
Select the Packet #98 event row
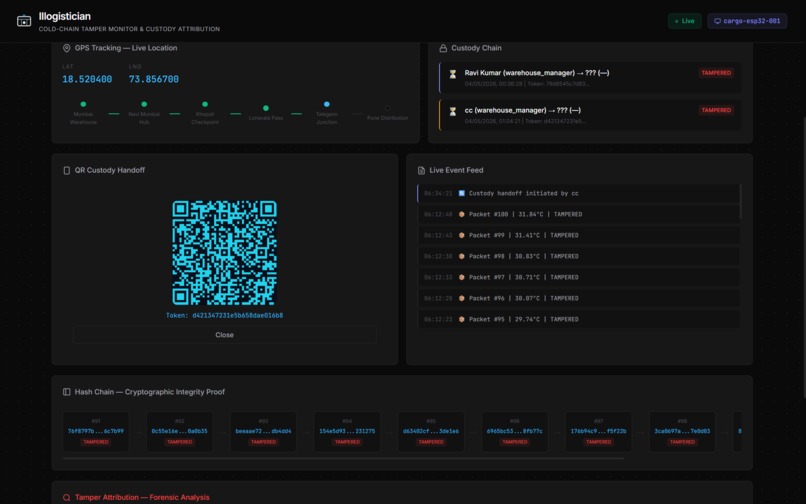tap(578, 256)
